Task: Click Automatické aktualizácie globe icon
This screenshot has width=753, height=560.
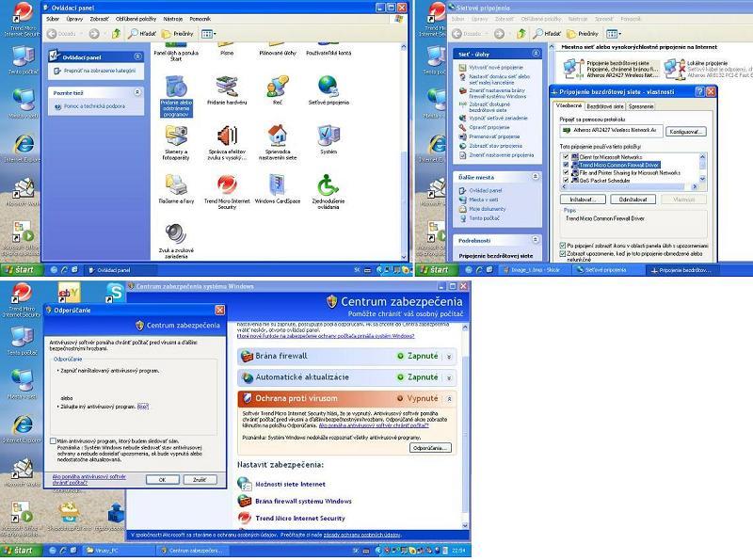Action: (x=247, y=377)
